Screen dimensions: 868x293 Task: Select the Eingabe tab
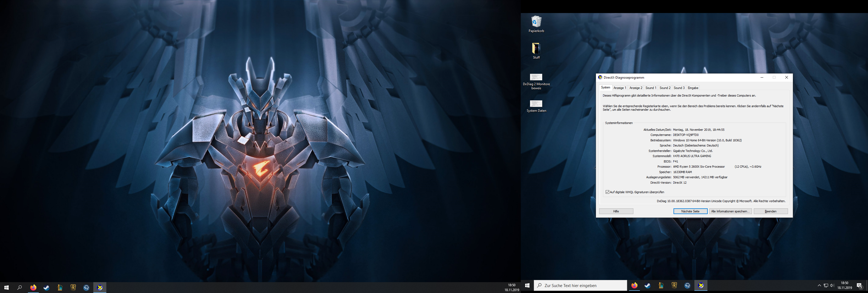[x=693, y=88]
